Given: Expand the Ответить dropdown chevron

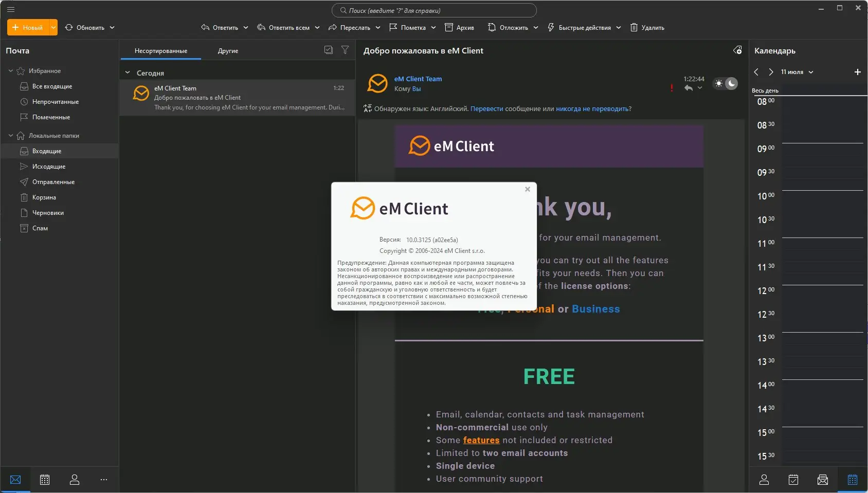Looking at the screenshot, I should coord(246,28).
